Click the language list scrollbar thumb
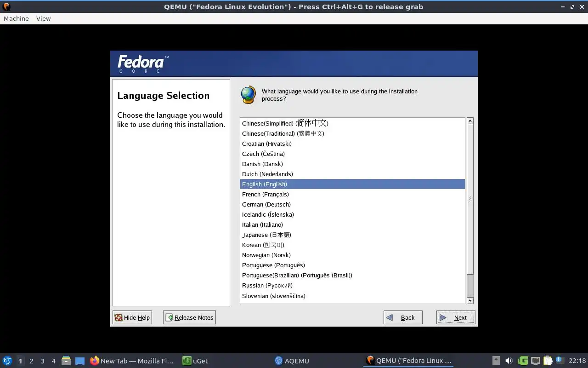The image size is (588, 368). click(470, 199)
